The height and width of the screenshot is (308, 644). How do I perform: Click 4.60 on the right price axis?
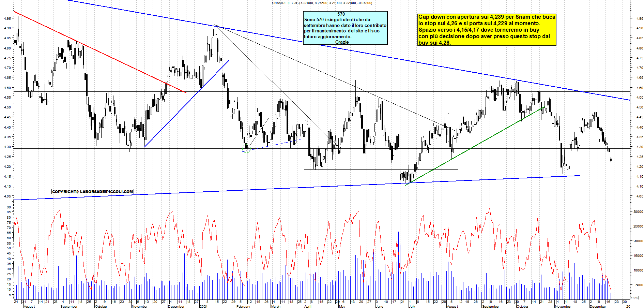[x=640, y=88]
